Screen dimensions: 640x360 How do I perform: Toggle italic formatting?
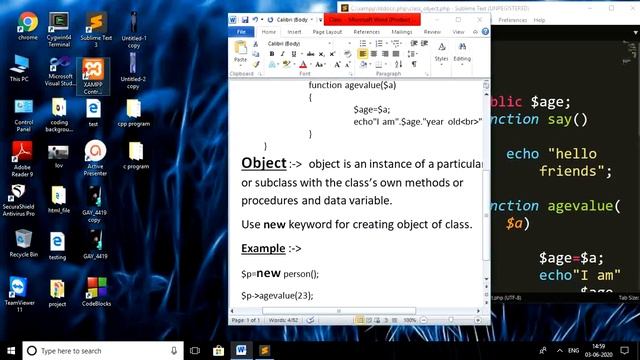click(282, 54)
